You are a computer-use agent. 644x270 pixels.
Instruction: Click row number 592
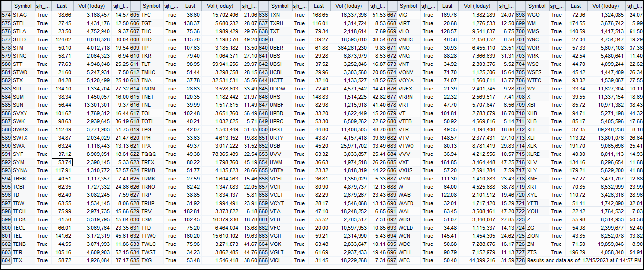point(6,162)
